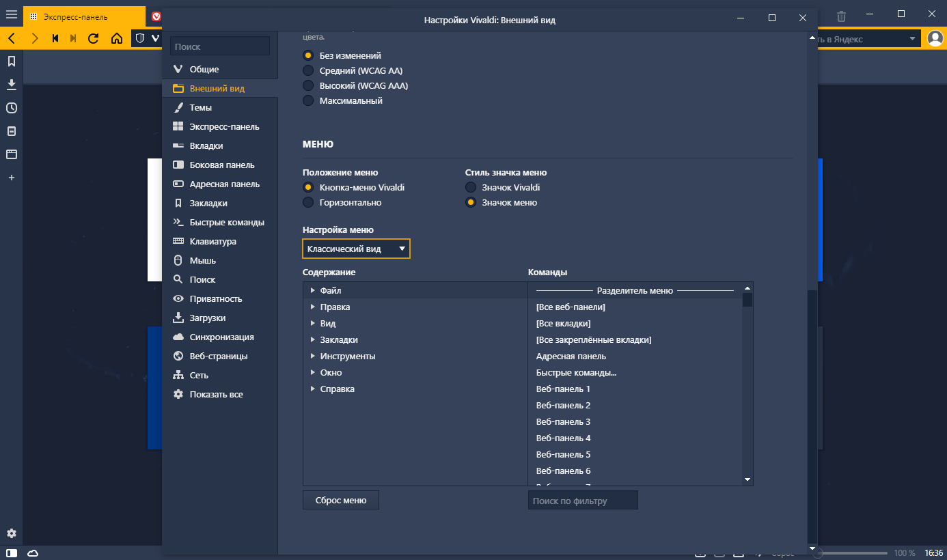Click the History panel icon in sidebar
The height and width of the screenshot is (560, 947).
[12, 108]
